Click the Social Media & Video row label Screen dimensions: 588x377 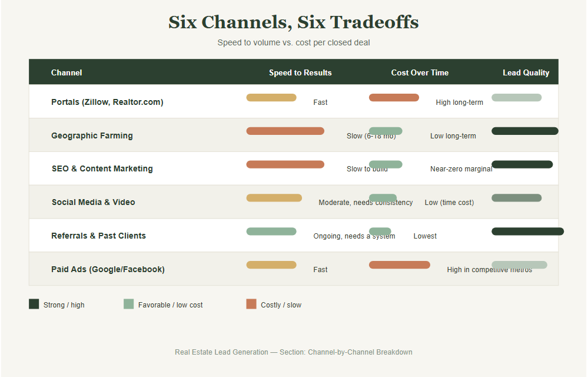pyautogui.click(x=94, y=202)
